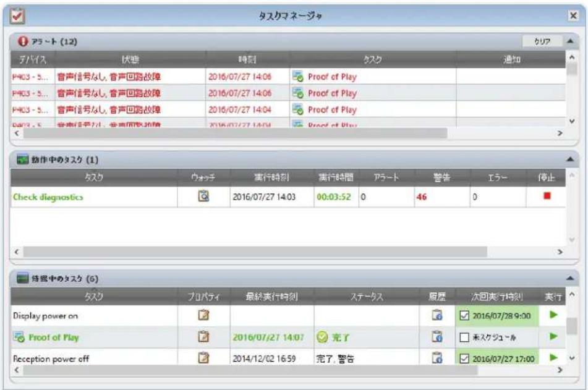The image size is (588, 390).
Task: Click the waiting tasks horizontal scrollbar right arrow
Action: pyautogui.click(x=560, y=370)
